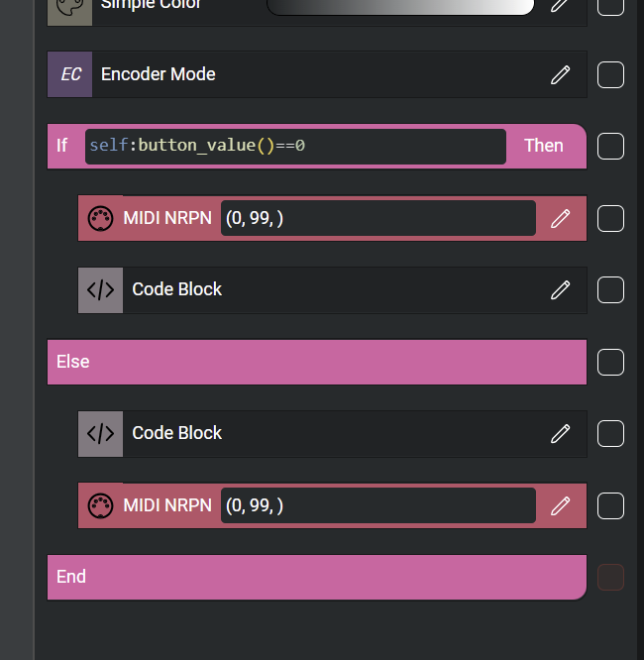Click the first MIDI NRPN parameter field

point(377,218)
